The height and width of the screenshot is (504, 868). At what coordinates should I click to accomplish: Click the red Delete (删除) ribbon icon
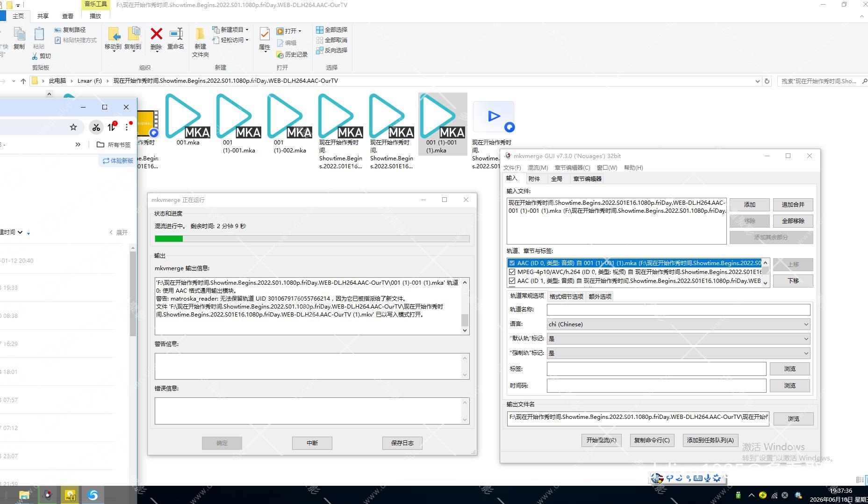point(156,34)
